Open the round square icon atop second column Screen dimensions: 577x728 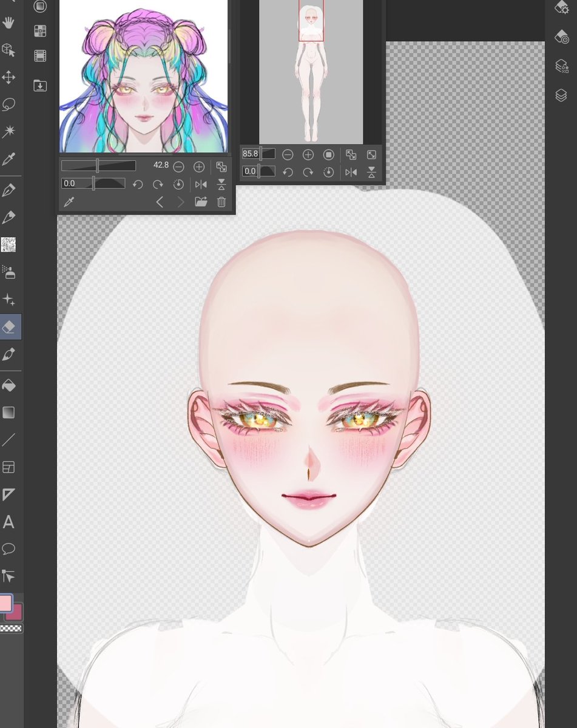click(x=40, y=6)
